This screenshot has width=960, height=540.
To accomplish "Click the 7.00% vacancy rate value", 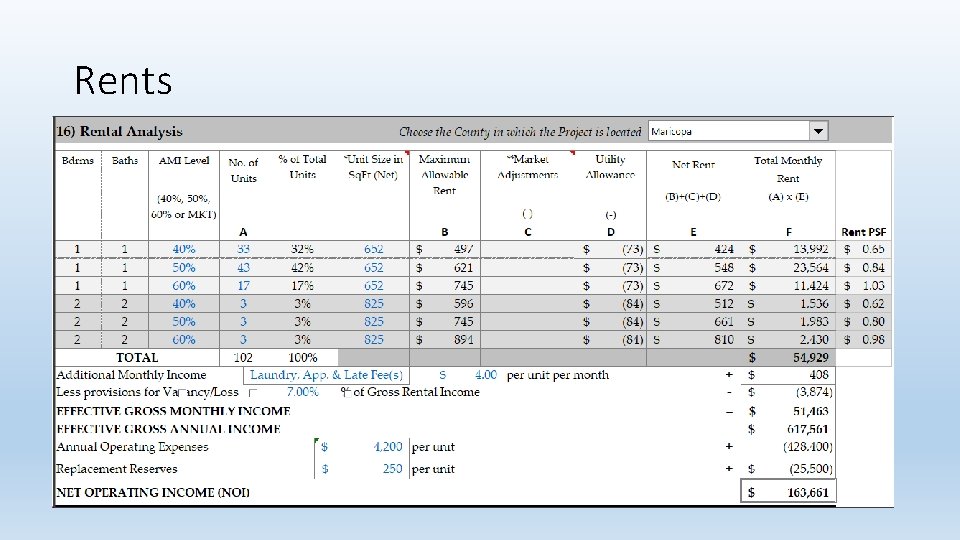I will (302, 392).
